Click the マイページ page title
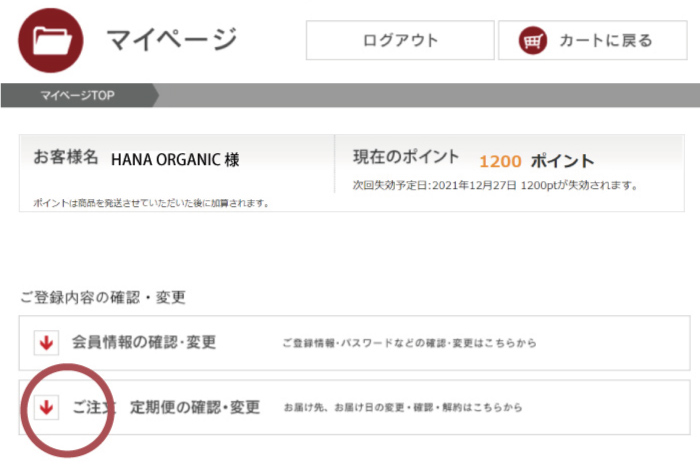 click(x=172, y=40)
